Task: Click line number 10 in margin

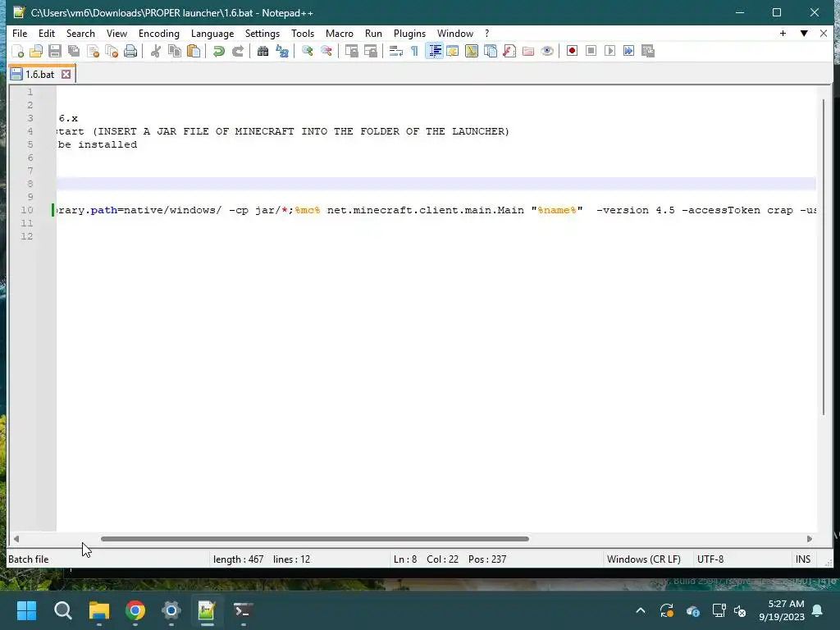Action: (x=27, y=210)
